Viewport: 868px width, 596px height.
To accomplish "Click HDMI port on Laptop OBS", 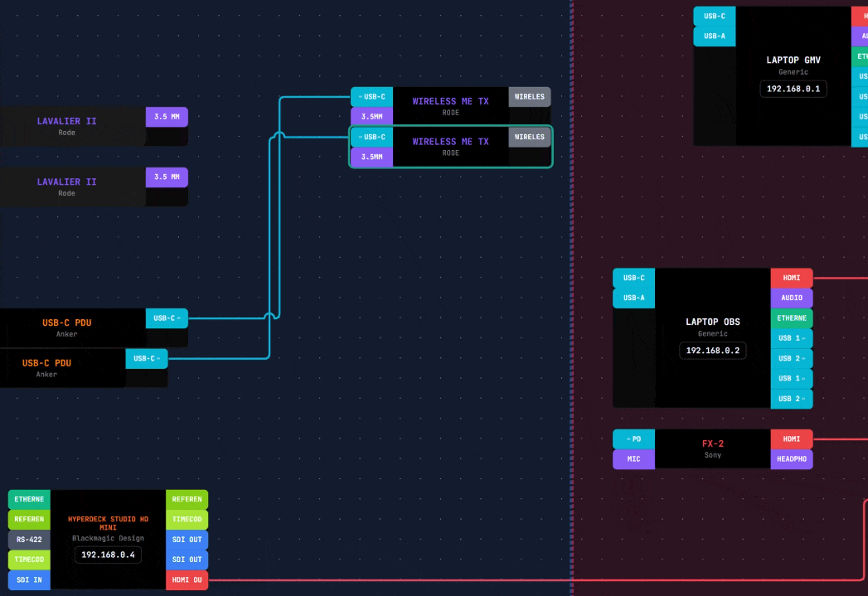I will (x=792, y=278).
